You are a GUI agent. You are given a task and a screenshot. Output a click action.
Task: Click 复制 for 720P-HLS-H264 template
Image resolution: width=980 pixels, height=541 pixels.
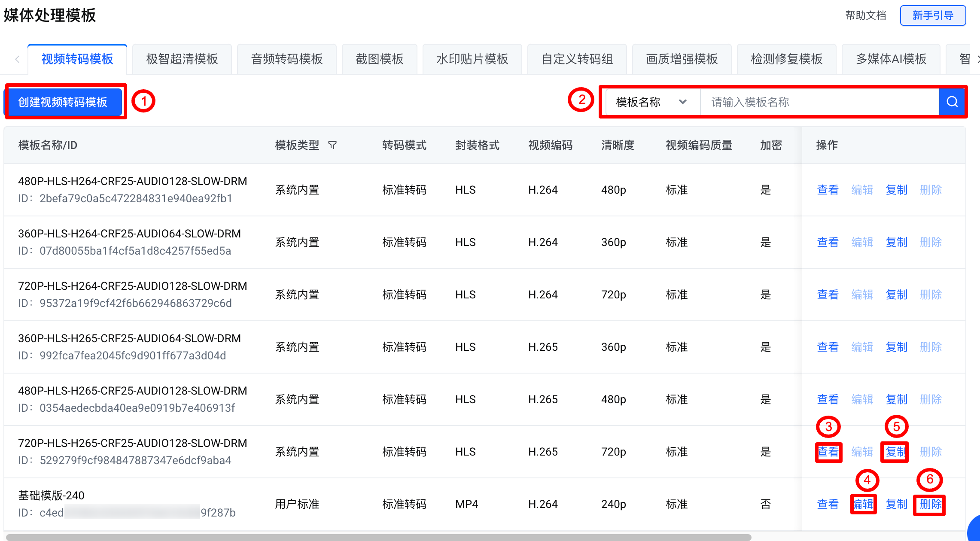click(896, 295)
